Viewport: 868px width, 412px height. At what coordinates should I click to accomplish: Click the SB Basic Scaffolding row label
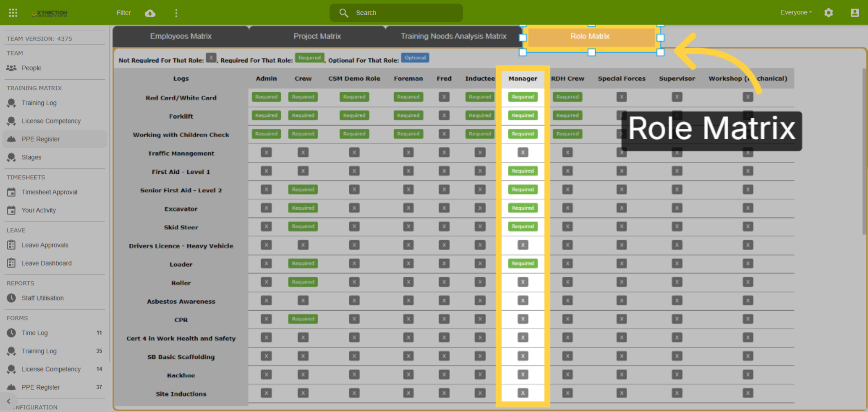pos(181,357)
